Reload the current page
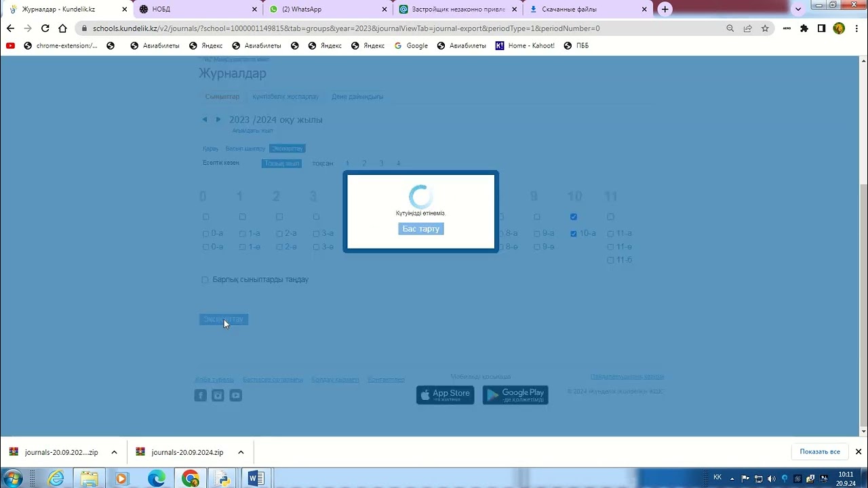 coord(45,28)
